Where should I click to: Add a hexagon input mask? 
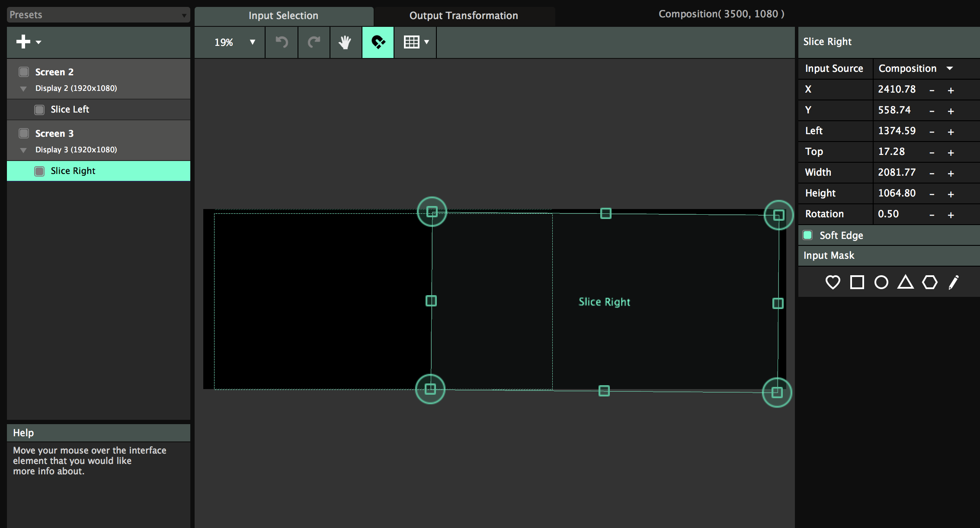pos(929,282)
